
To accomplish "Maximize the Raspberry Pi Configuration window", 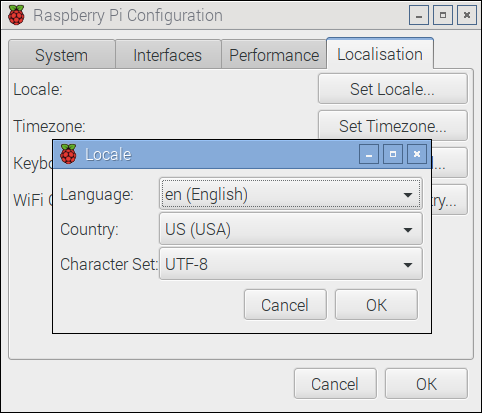I will click(443, 15).
